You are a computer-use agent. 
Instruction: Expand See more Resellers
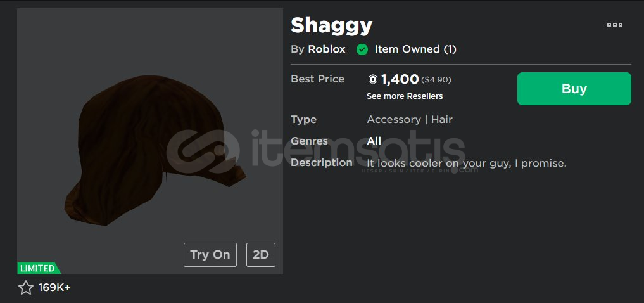[405, 96]
